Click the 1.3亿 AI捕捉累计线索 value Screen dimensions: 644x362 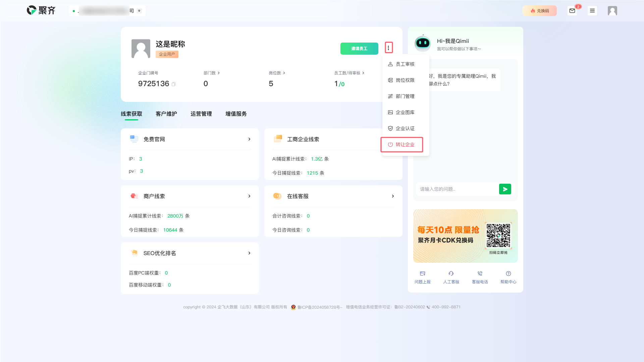(317, 159)
